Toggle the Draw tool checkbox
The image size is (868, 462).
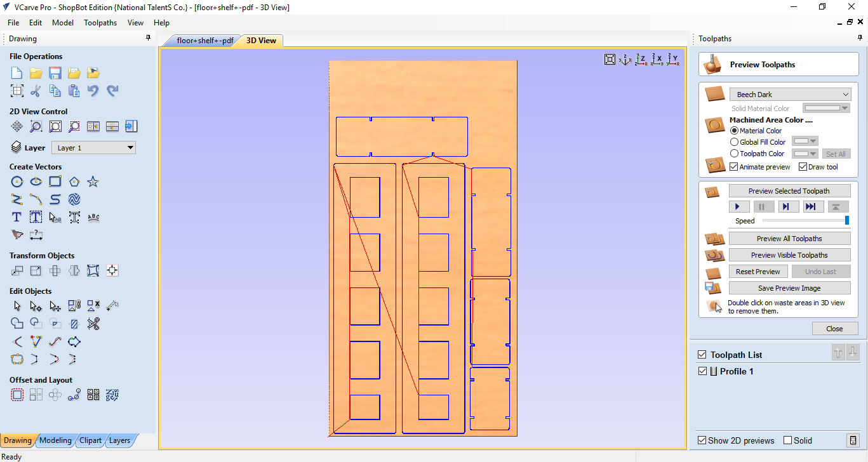[803, 167]
